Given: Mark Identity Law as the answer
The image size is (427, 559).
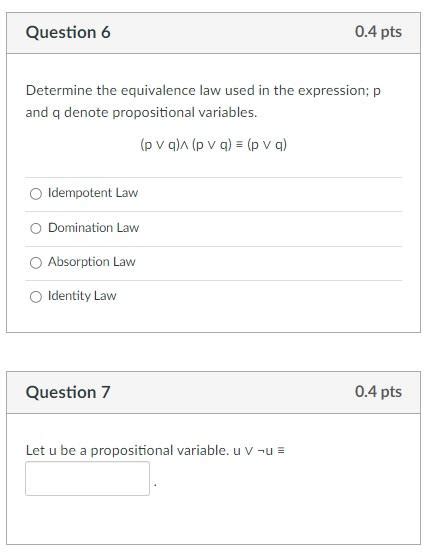Looking at the screenshot, I should 36,297.
